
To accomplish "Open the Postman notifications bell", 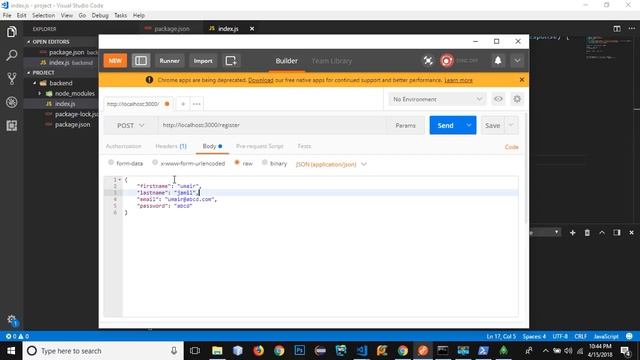I will (x=498, y=60).
